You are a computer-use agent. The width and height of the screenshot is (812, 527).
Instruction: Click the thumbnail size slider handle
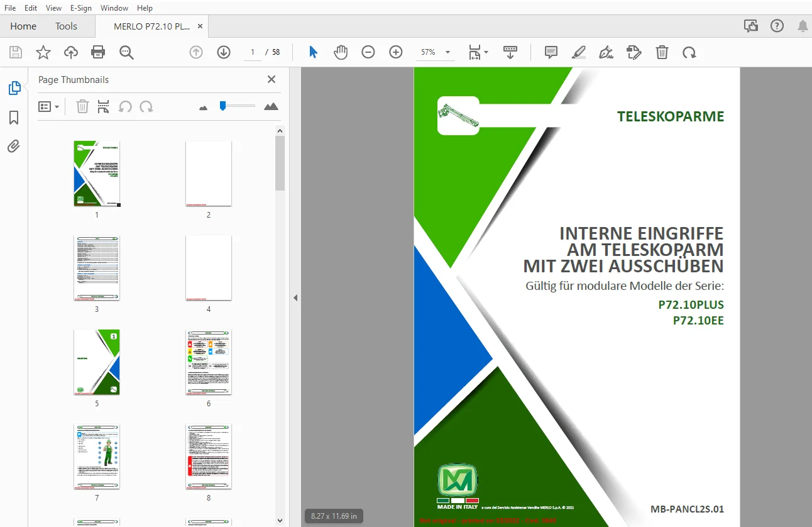coord(222,106)
